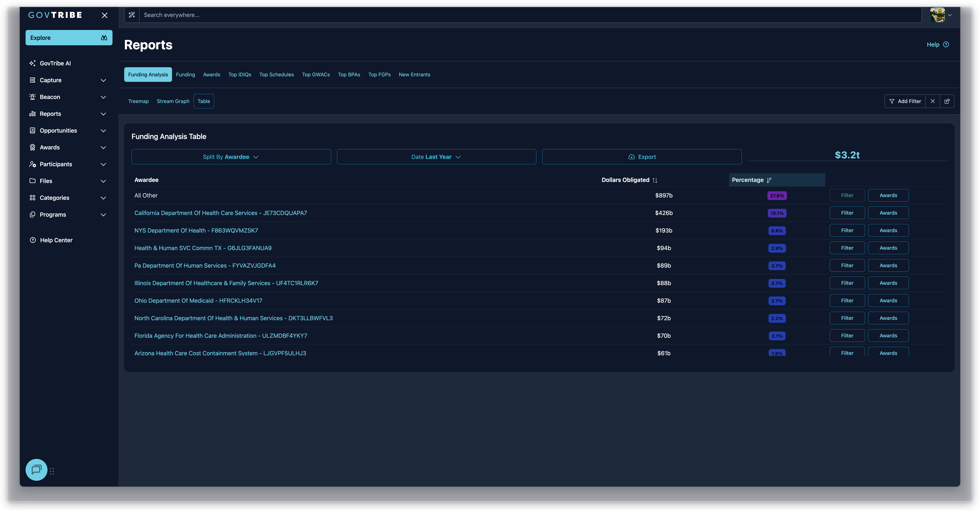
Task: Click the Explore button
Action: click(69, 38)
